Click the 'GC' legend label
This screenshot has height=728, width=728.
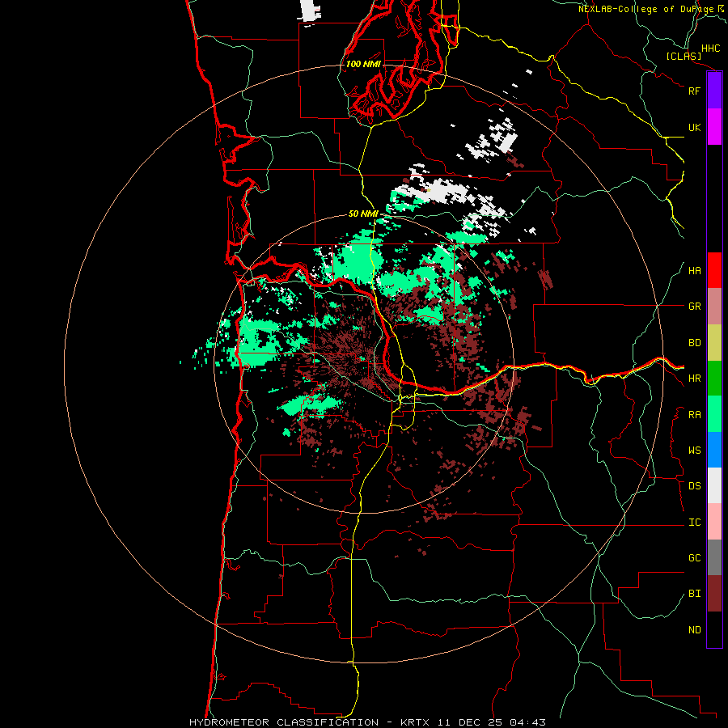coord(694,558)
